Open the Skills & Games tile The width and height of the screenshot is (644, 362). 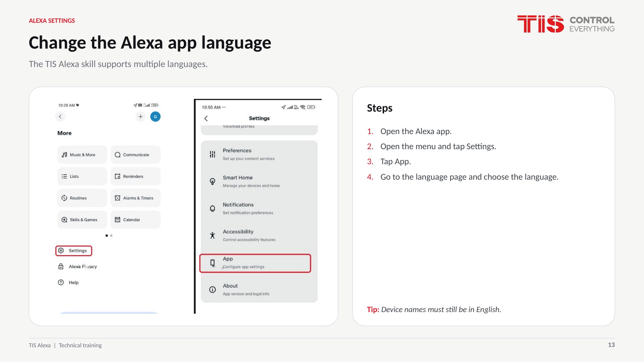coord(82,220)
